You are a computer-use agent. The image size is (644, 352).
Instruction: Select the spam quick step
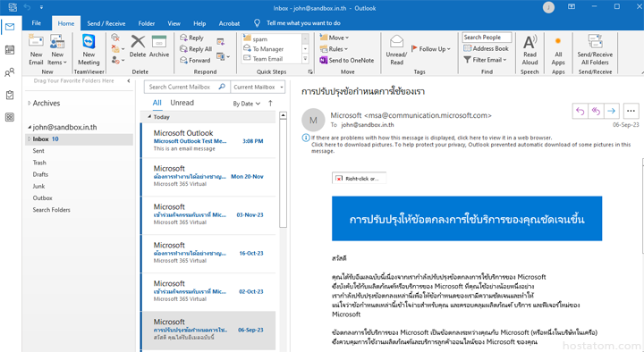point(256,39)
